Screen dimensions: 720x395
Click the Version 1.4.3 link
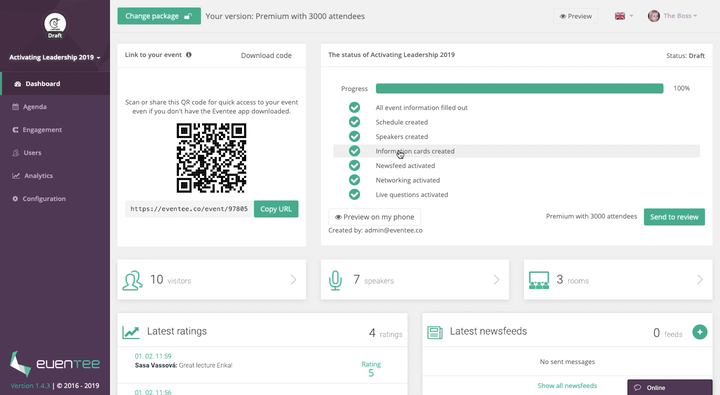tap(30, 385)
